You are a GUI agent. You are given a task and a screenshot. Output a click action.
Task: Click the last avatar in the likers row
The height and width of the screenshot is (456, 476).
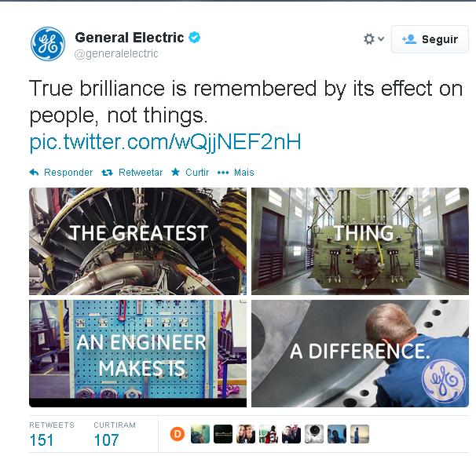(x=360, y=434)
